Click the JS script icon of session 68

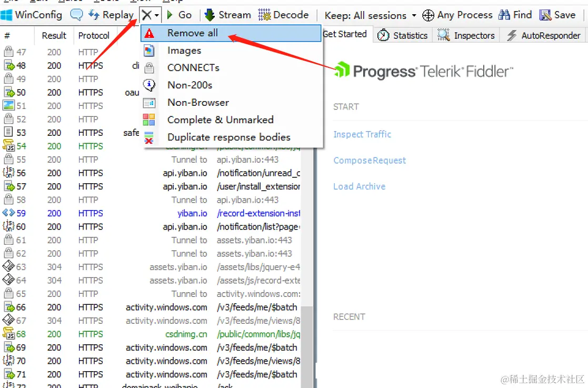coord(8,333)
